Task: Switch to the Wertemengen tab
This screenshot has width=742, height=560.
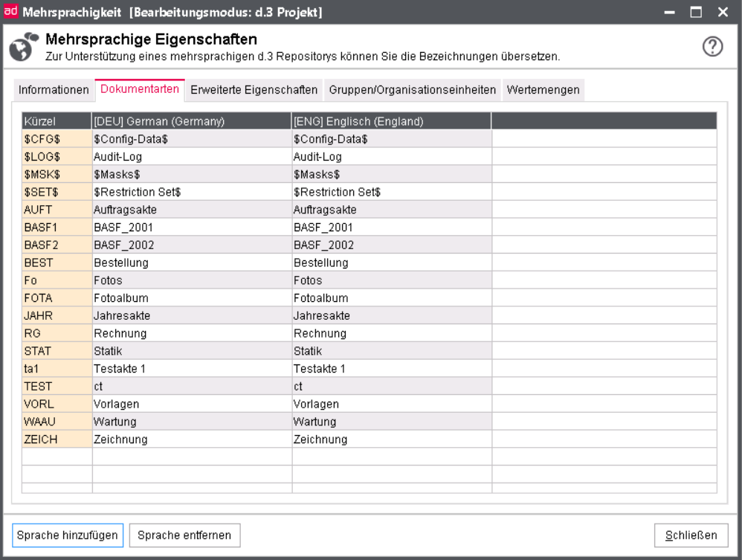Action: point(543,90)
